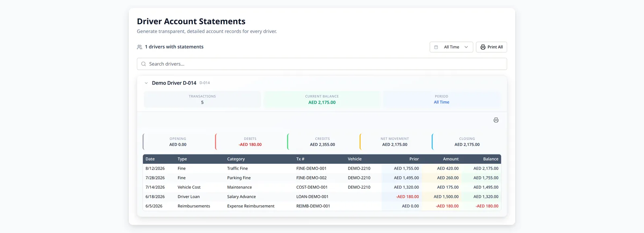Collapse the Demo Driver D-014 chevron

(x=146, y=83)
